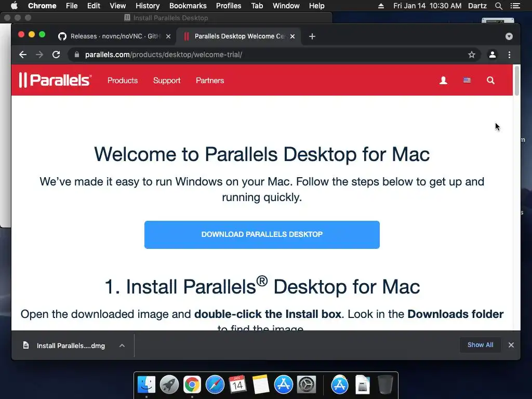Click the eject icon in menu bar

[x=381, y=6]
